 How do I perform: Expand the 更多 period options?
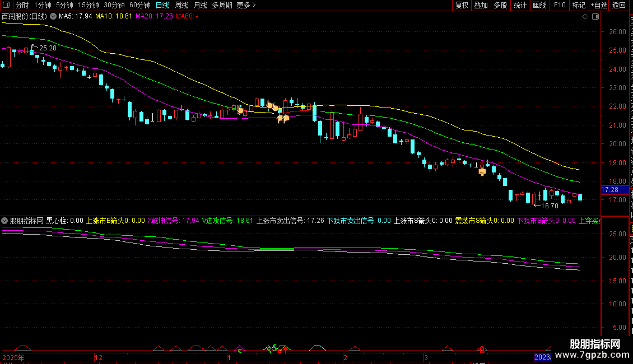[x=246, y=5]
